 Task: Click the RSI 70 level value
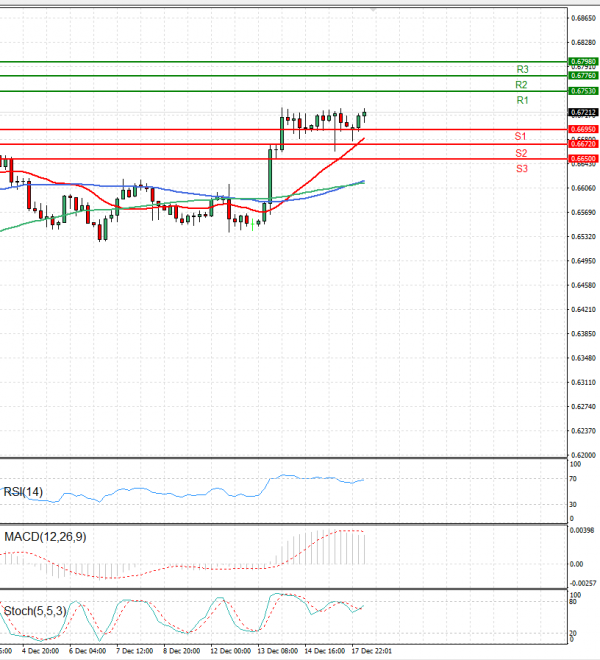click(573, 479)
